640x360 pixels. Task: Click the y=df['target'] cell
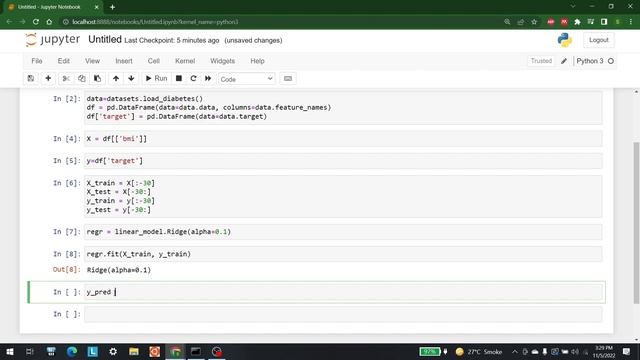343,161
